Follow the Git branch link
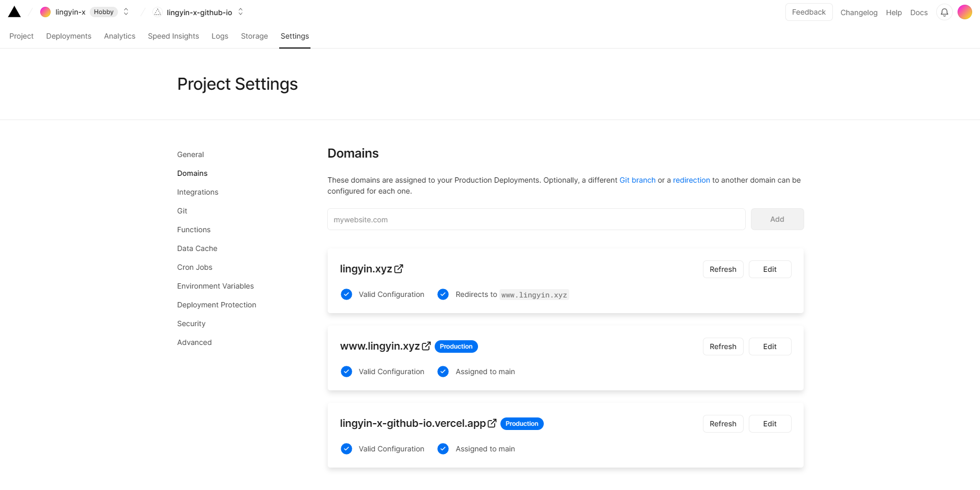 pyautogui.click(x=637, y=180)
